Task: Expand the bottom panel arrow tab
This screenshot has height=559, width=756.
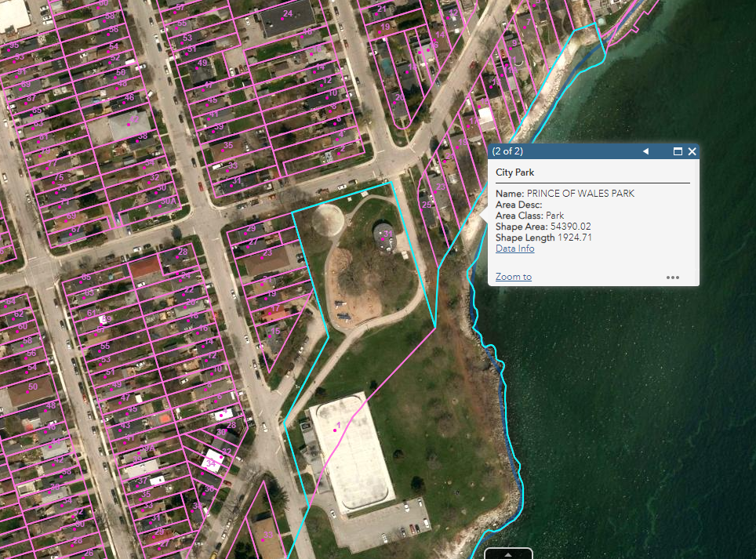Action: coord(508,554)
